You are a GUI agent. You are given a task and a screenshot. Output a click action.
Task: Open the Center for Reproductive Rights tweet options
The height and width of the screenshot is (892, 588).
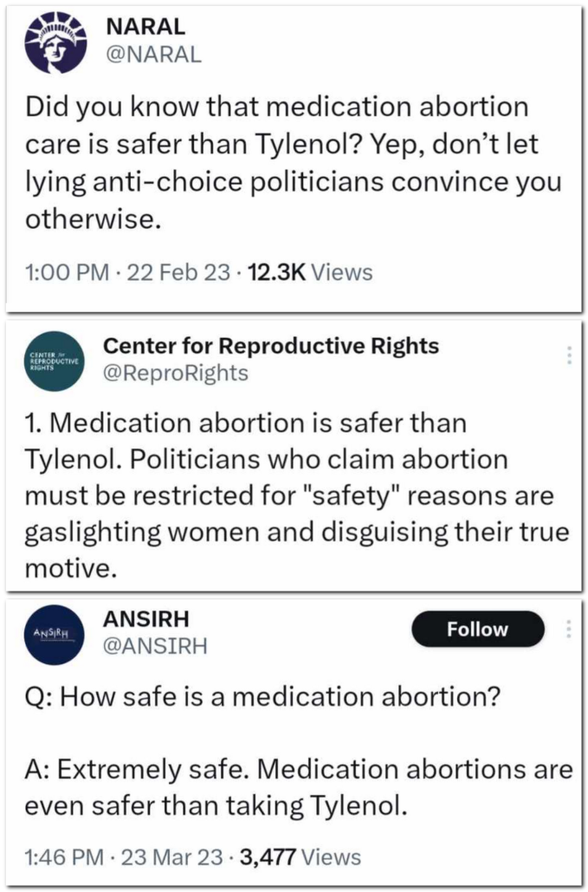click(x=570, y=355)
